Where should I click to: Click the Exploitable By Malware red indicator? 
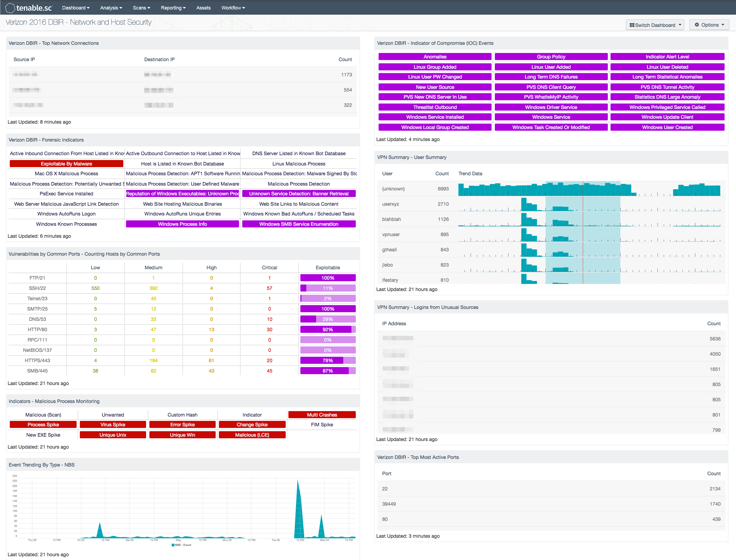click(66, 164)
